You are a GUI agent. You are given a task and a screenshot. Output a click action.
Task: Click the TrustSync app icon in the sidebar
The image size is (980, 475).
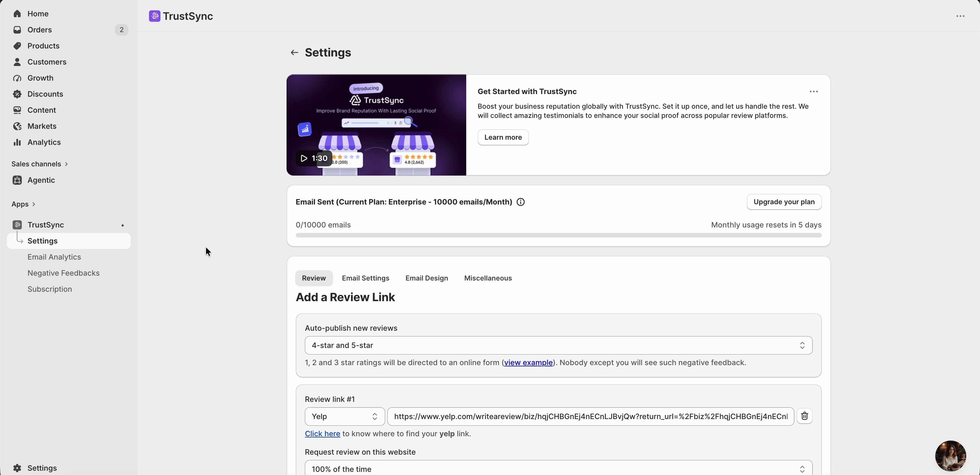(17, 225)
